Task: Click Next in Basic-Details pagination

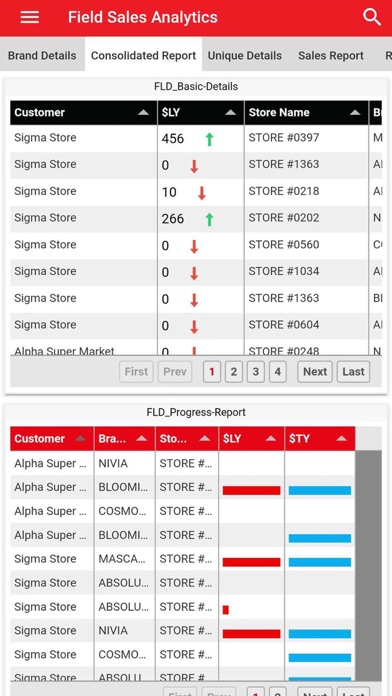Action: tap(315, 372)
